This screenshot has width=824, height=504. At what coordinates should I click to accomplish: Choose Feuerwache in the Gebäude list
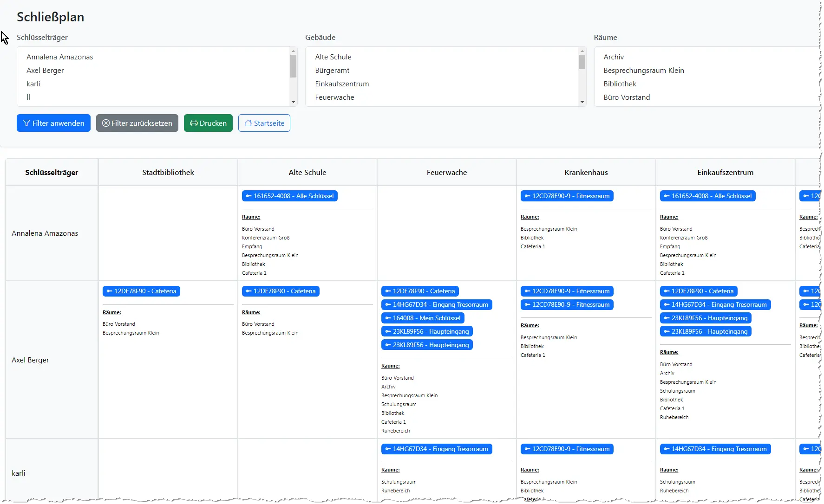coord(334,97)
